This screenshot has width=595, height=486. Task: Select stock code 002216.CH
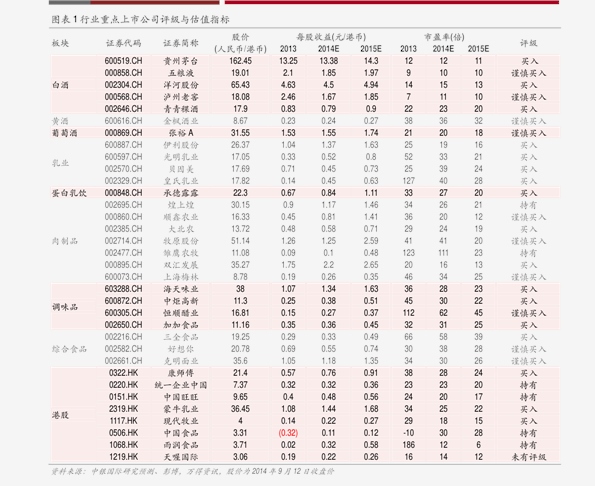(x=123, y=337)
